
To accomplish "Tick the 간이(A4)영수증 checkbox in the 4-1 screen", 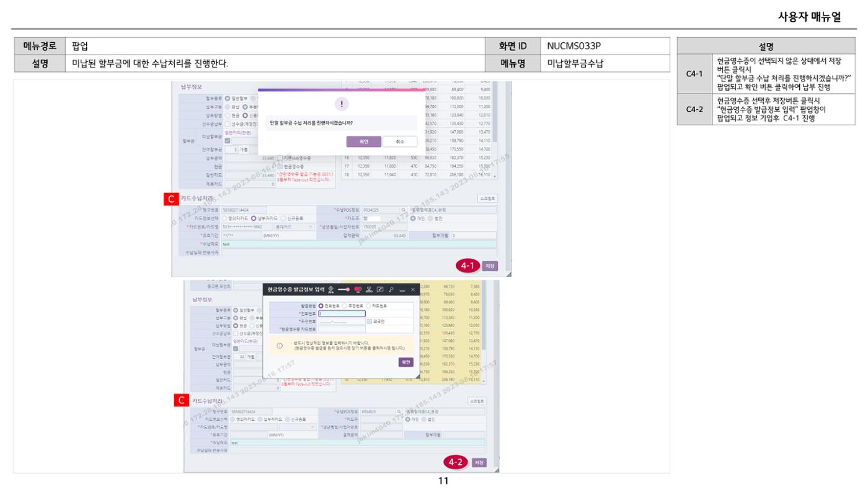I will 280,158.
